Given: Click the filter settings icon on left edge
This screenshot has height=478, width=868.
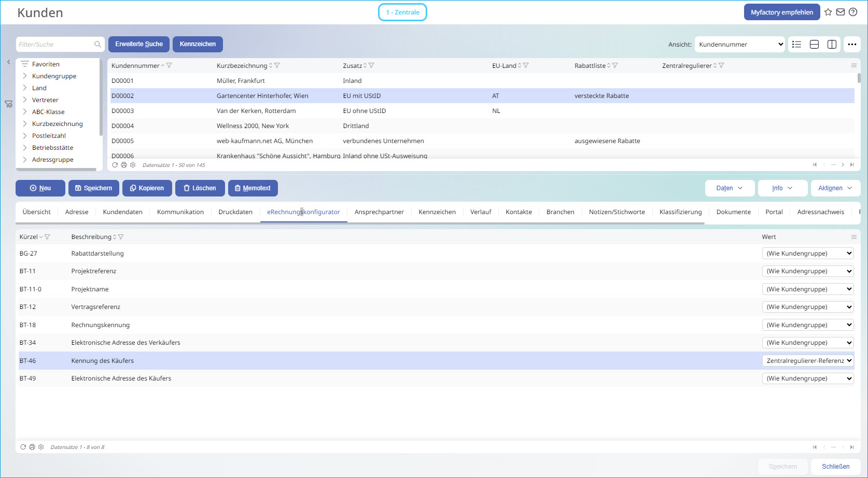Looking at the screenshot, I should [8, 104].
